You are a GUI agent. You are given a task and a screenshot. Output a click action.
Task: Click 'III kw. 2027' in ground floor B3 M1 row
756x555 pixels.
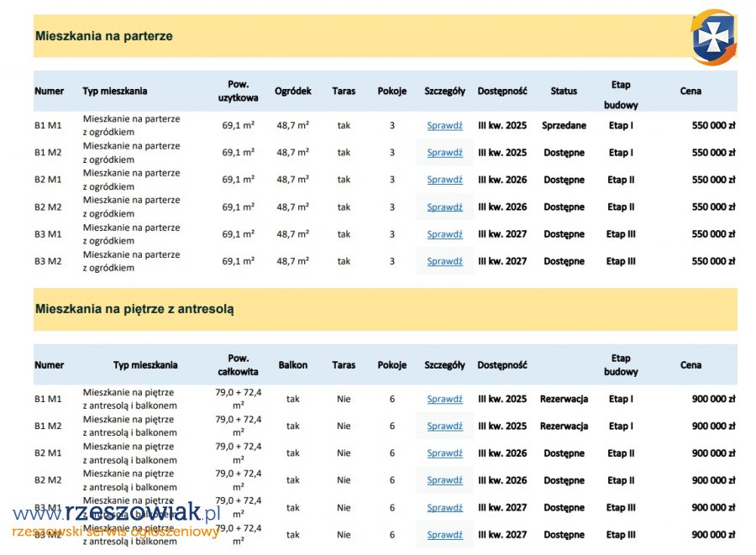502,234
